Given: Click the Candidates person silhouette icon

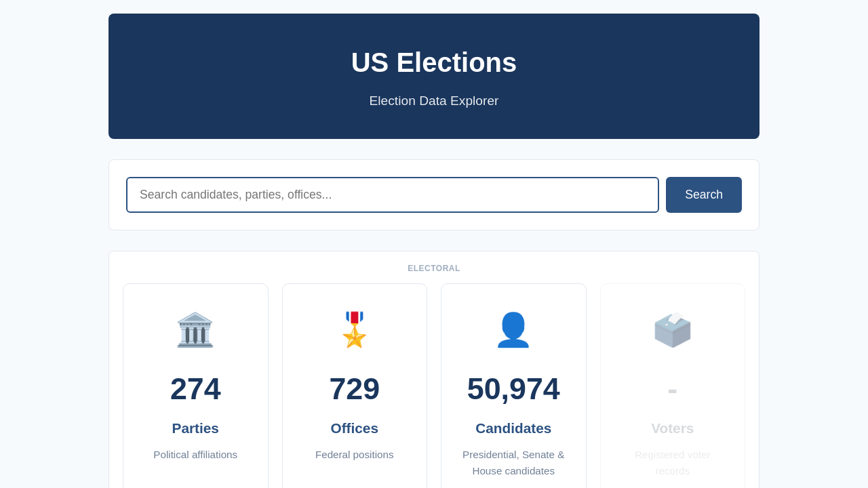Looking at the screenshot, I should point(513,330).
